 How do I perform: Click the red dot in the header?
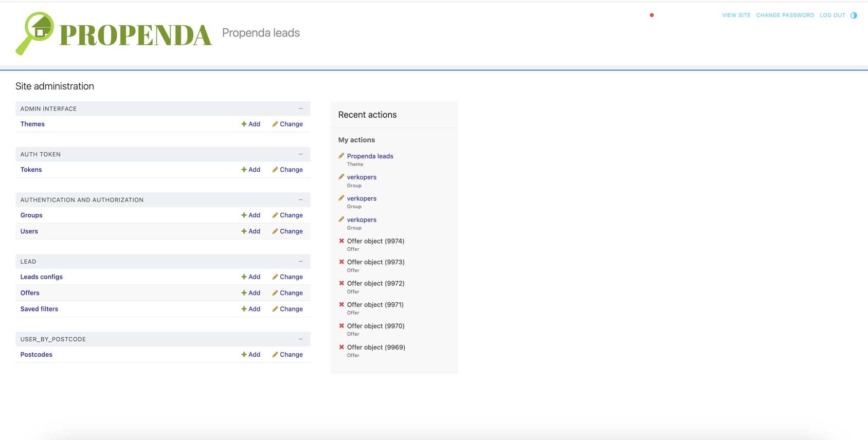tap(652, 15)
